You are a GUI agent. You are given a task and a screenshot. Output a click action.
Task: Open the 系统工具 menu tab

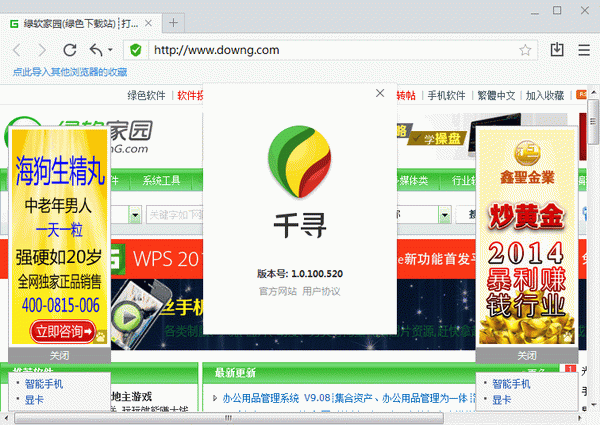[x=161, y=180]
